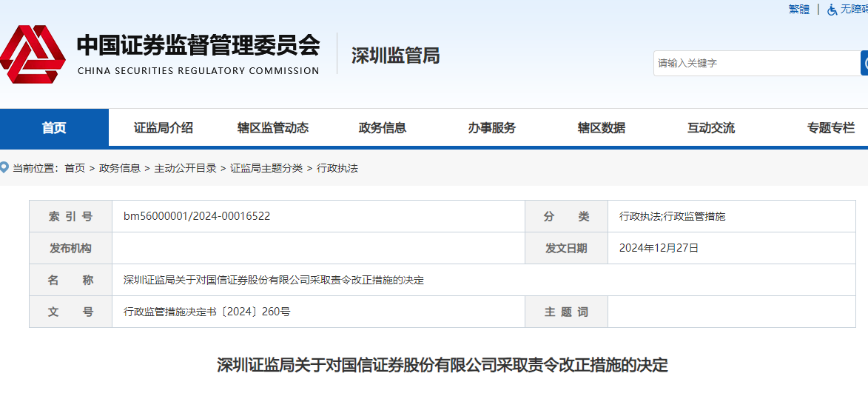The image size is (868, 399).
Task: Type in the 请输入关键字 search field
Action: [x=755, y=63]
